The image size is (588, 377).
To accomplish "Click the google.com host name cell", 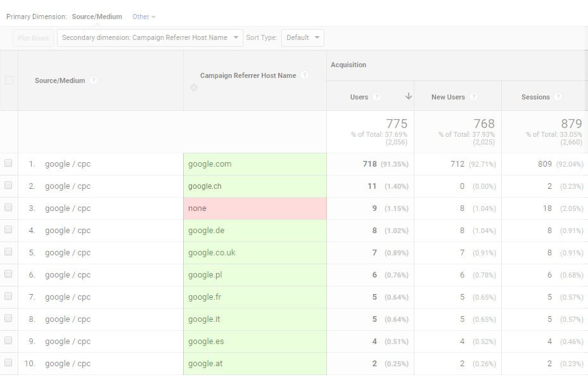I will pyautogui.click(x=255, y=164).
